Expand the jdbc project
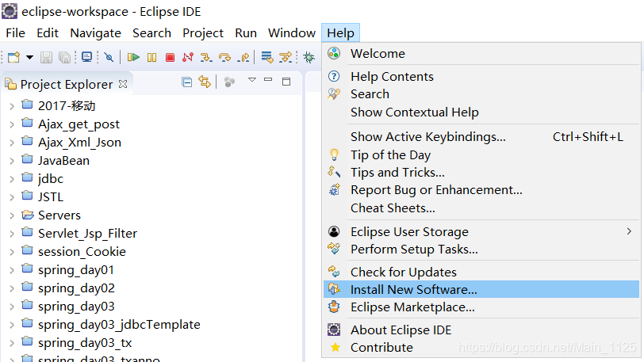Viewport: 644px width, 362px height. point(12,179)
